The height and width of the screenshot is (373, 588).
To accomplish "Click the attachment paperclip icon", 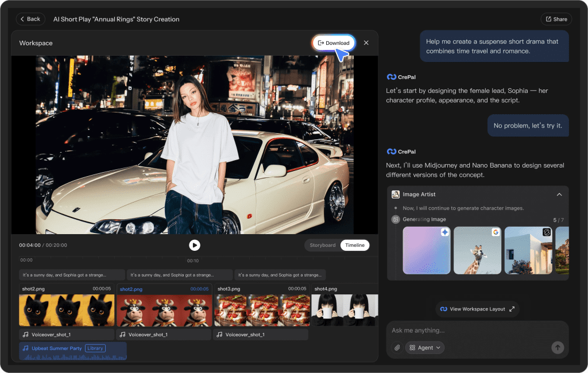I will [x=397, y=347].
